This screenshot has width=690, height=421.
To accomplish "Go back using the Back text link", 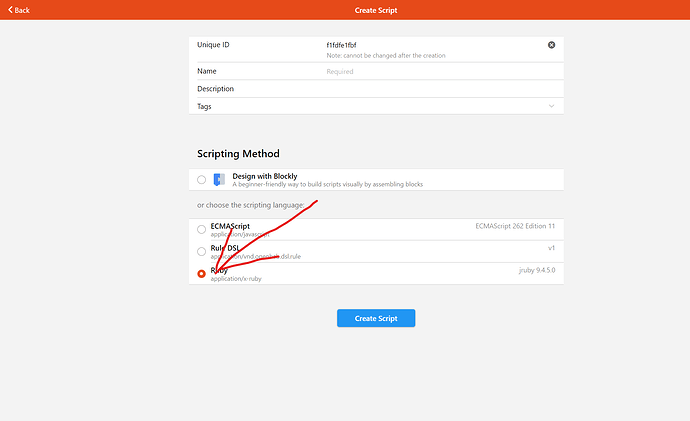I will pos(22,10).
